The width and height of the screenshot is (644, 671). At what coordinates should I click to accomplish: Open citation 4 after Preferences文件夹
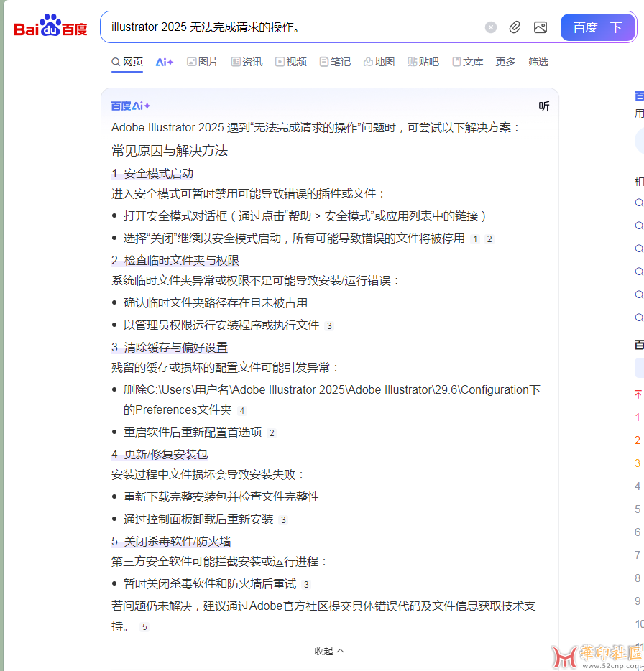point(242,411)
